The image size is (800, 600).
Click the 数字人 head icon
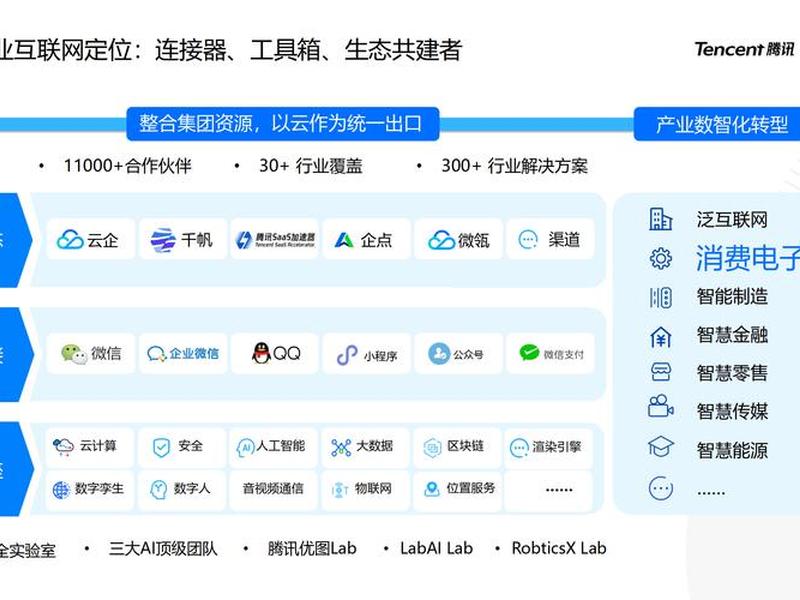[x=159, y=490]
